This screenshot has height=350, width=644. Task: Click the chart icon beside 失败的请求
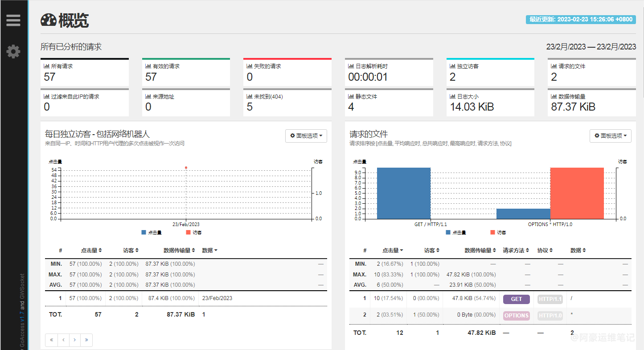coord(250,66)
